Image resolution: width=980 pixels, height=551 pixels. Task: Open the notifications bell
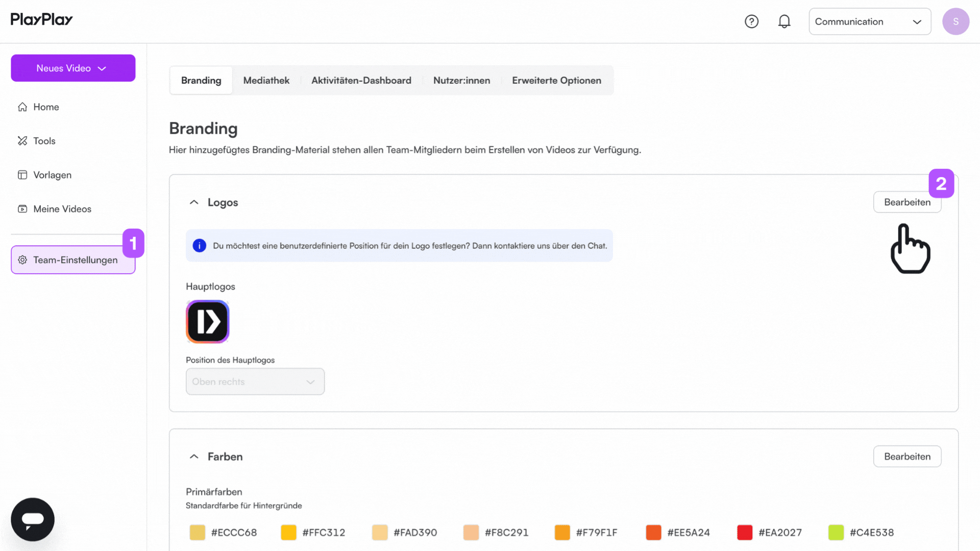[x=784, y=21]
